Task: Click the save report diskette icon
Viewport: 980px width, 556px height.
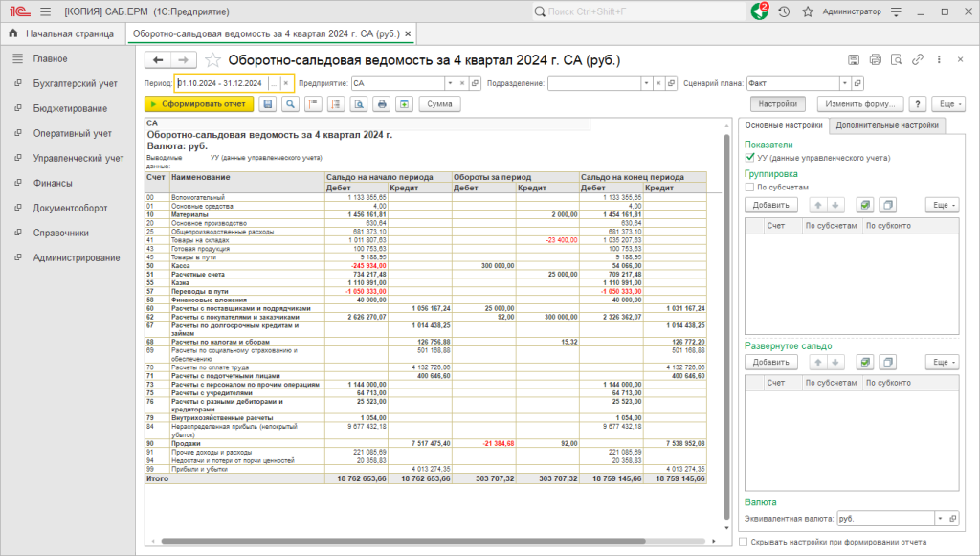Action: click(268, 104)
